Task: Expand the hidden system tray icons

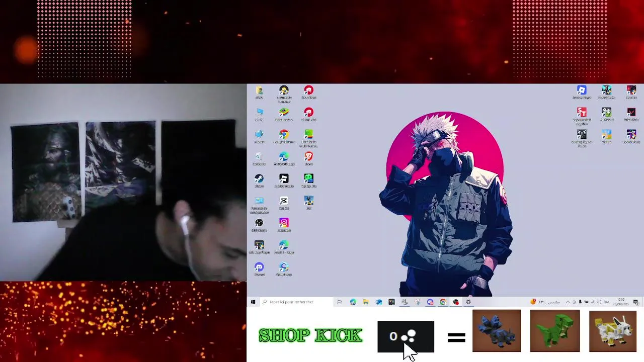Action: pos(568,302)
